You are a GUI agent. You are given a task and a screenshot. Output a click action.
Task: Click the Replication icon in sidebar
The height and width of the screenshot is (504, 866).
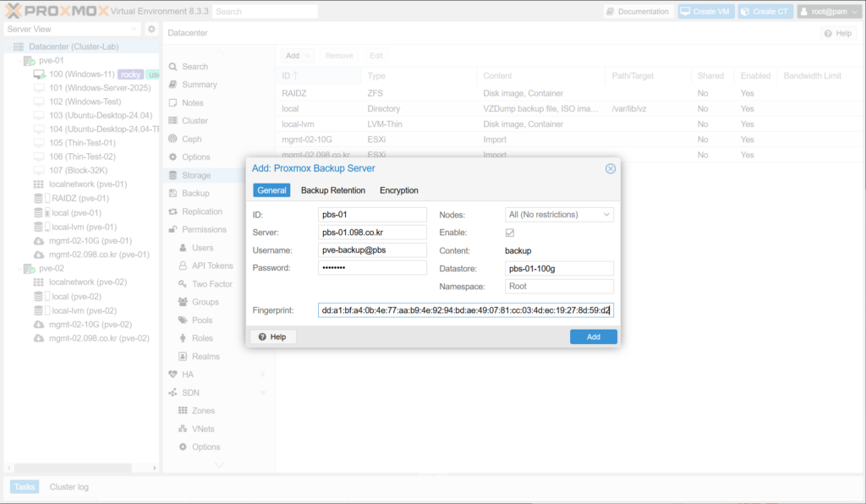tap(173, 211)
